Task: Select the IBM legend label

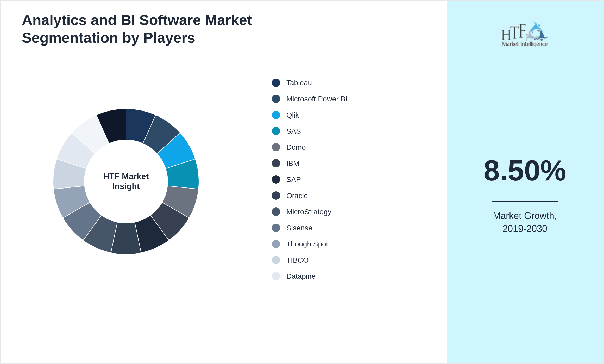Action: coord(293,163)
